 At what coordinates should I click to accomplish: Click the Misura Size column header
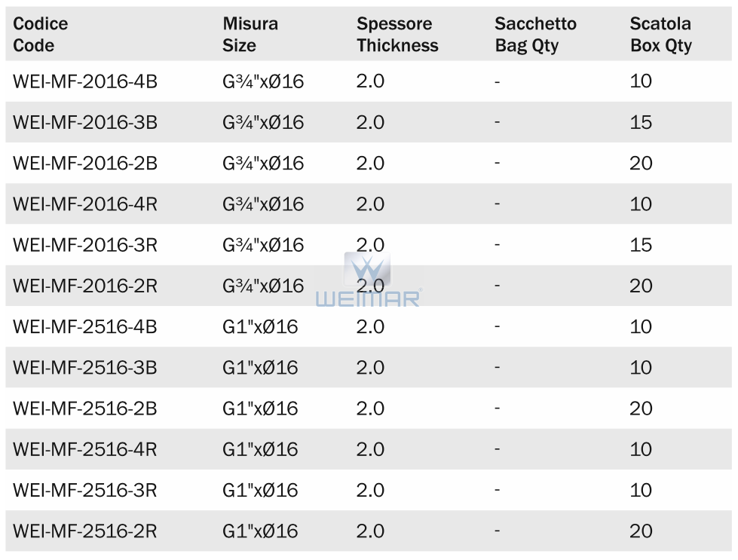click(x=250, y=35)
